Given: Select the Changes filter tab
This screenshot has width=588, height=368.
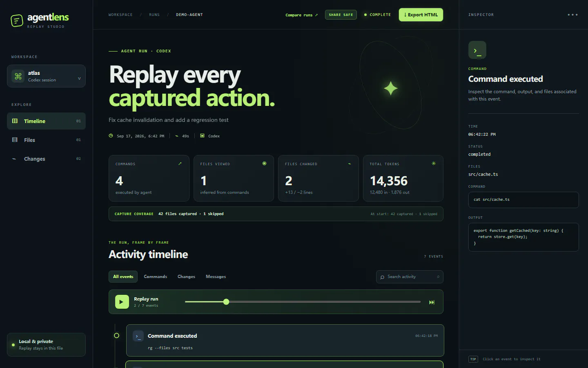Looking at the screenshot, I should tap(186, 277).
